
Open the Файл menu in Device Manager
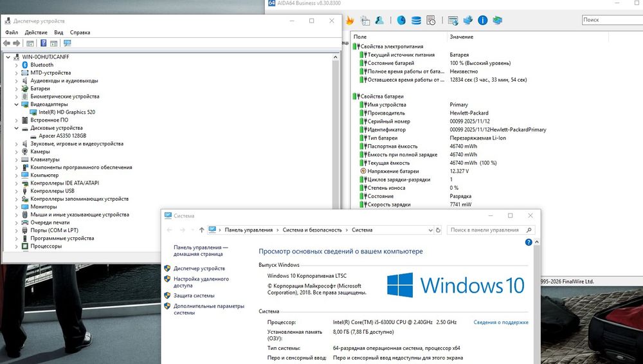point(12,32)
